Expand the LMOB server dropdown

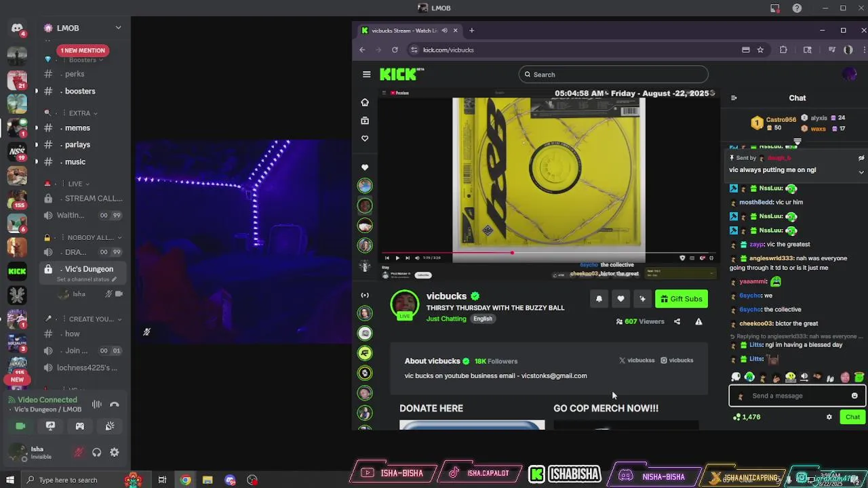pyautogui.click(x=118, y=28)
